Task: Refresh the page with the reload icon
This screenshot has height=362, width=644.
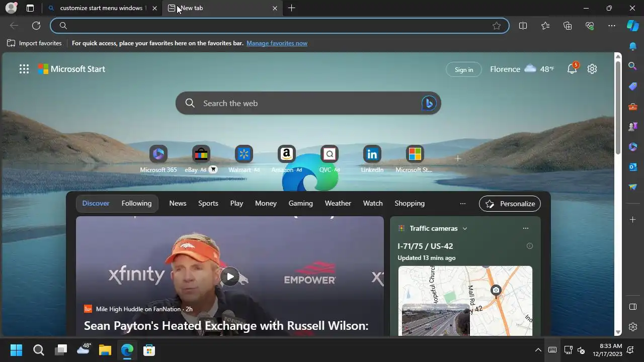Action: (x=36, y=26)
